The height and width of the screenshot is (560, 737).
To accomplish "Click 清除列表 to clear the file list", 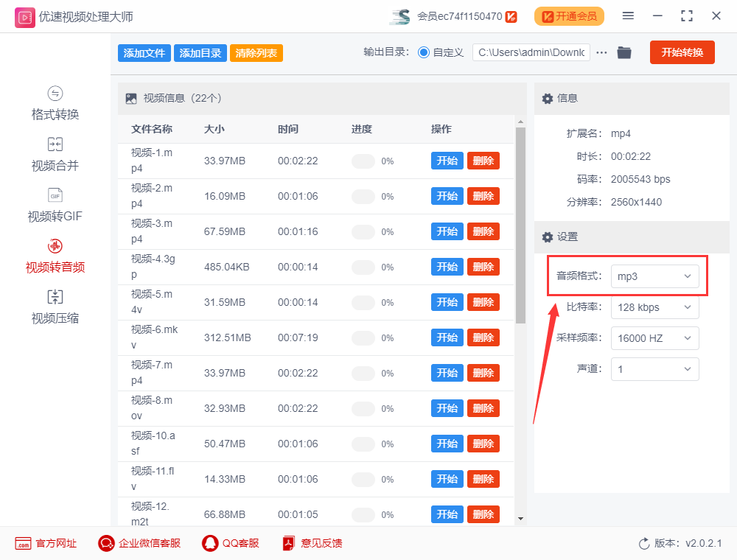I will [x=256, y=52].
